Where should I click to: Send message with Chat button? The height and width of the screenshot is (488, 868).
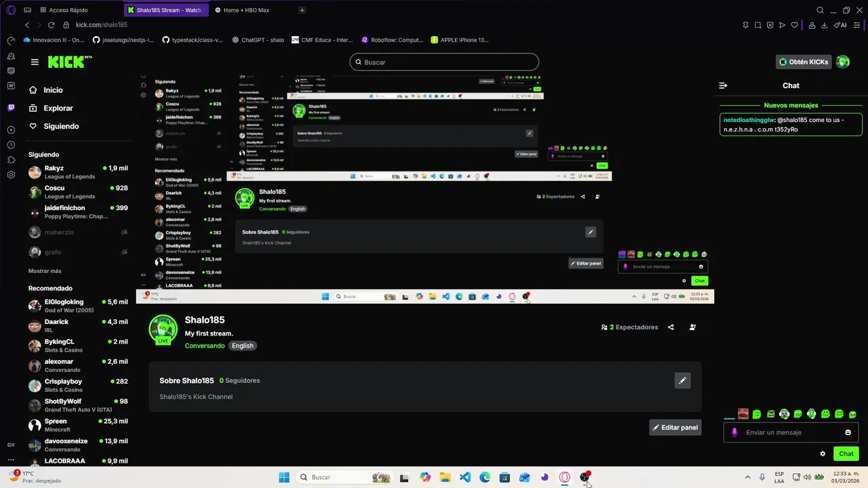click(x=846, y=454)
